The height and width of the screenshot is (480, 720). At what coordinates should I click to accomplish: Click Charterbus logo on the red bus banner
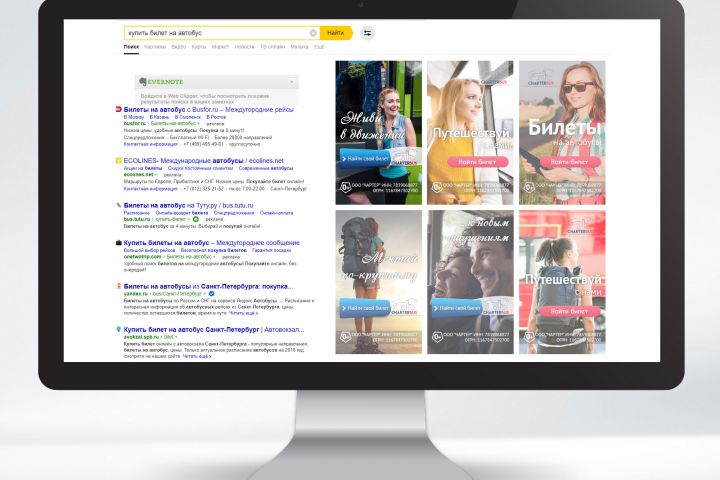click(580, 226)
